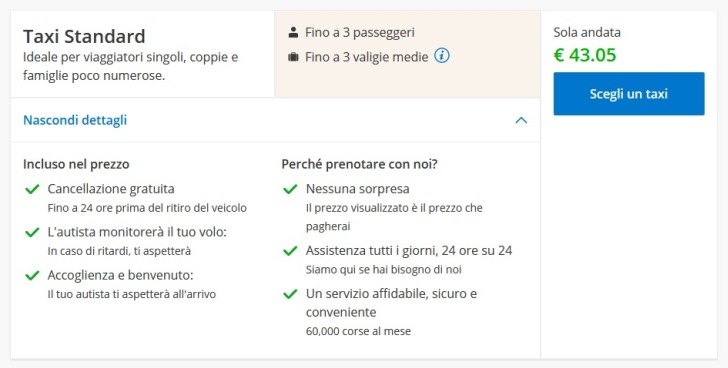This screenshot has height=368, width=728.
Task: Click the Sola andata label
Action: [587, 32]
